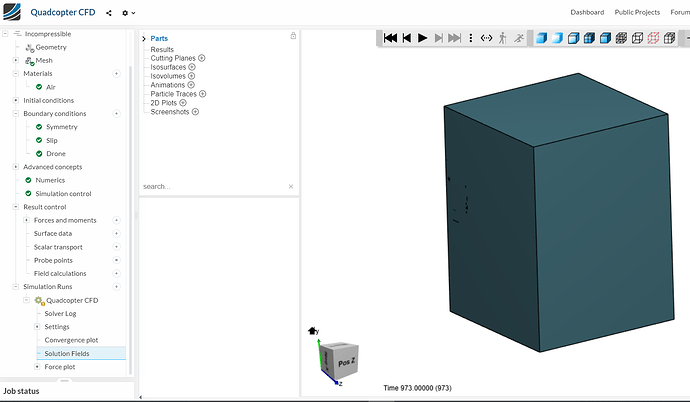Open the Dashboard link
The width and height of the screenshot is (690, 402).
pyautogui.click(x=587, y=12)
